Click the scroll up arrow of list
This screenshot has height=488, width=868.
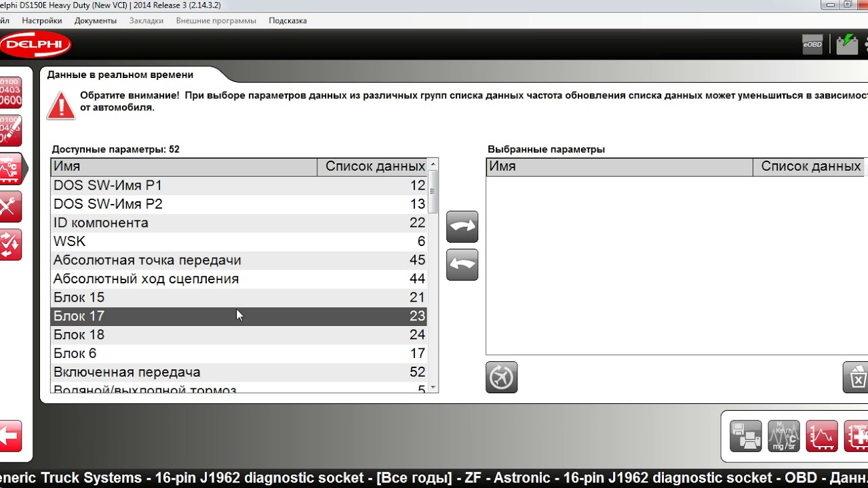click(433, 165)
